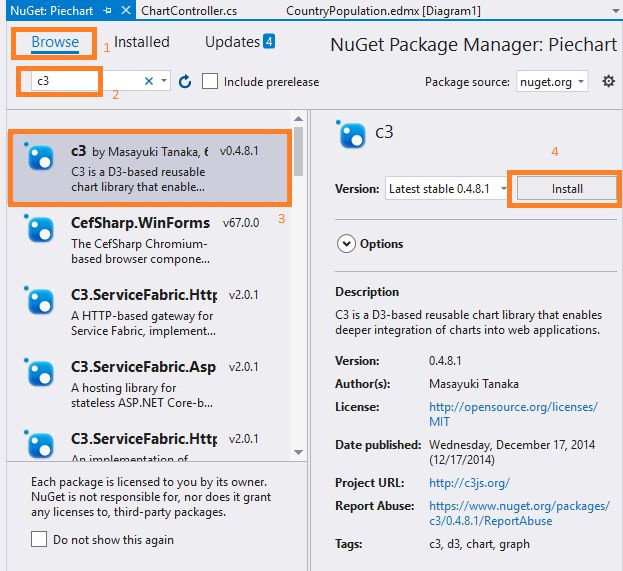The image size is (623, 571).
Task: Clear the search box text
Action: click(149, 81)
